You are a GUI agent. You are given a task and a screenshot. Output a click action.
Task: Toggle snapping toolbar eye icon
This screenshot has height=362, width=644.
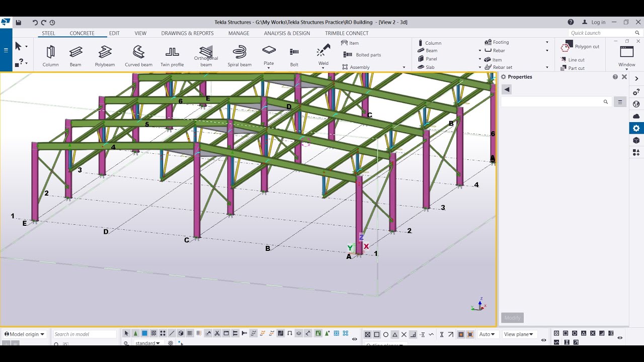coord(544,340)
